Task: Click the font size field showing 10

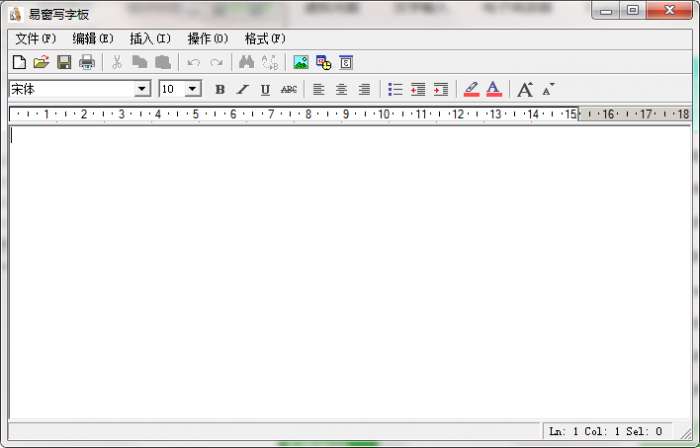Action: point(172,89)
